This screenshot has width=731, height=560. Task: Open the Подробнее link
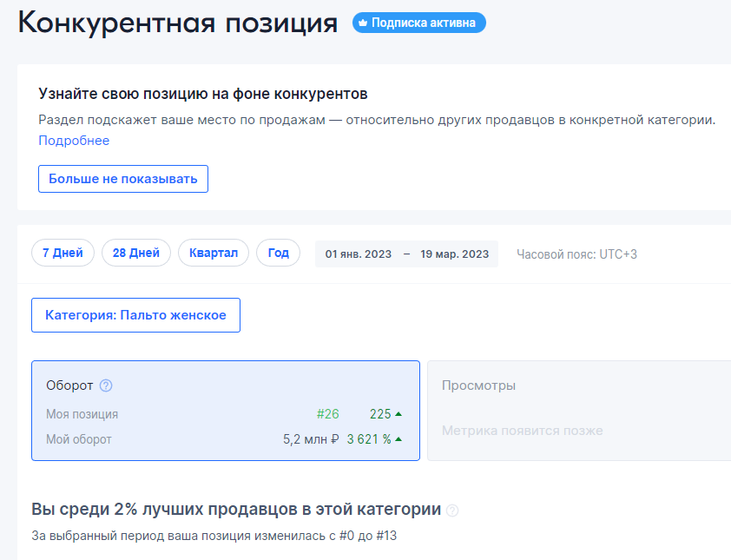(73, 140)
